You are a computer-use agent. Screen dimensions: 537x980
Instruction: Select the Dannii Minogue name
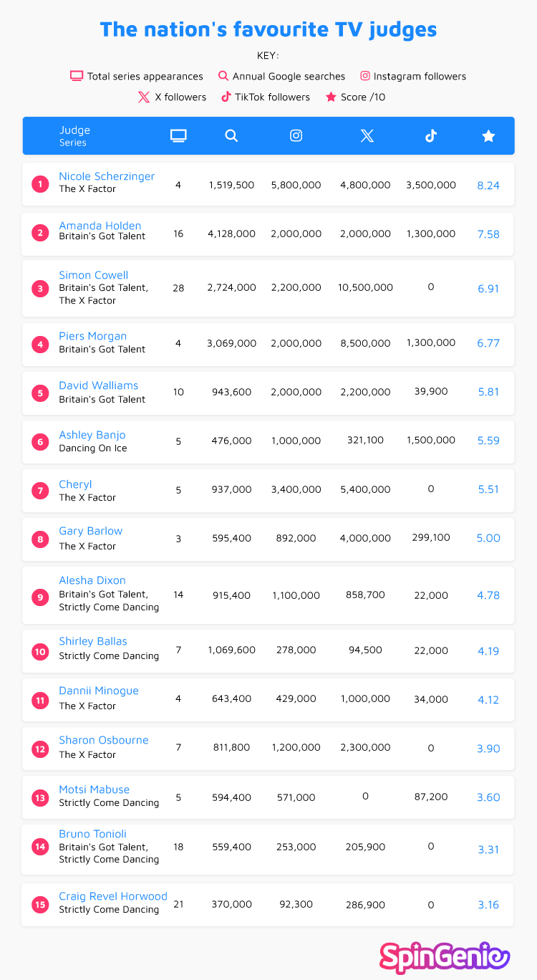pyautogui.click(x=99, y=691)
